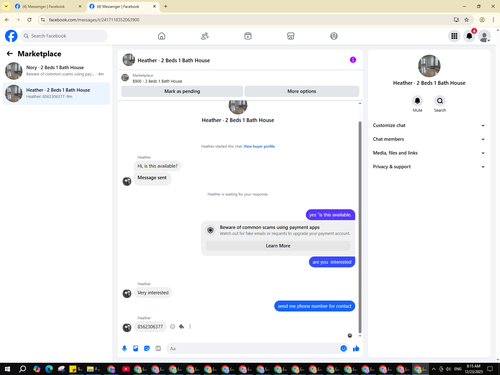Click the Search Facebook field
This screenshot has height=375, width=500.
pyautogui.click(x=64, y=36)
